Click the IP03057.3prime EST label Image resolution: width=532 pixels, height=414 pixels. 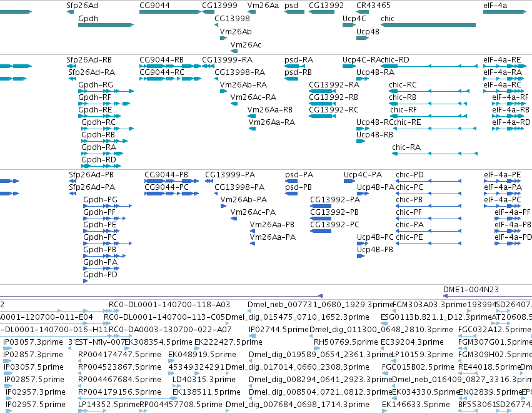33,342
